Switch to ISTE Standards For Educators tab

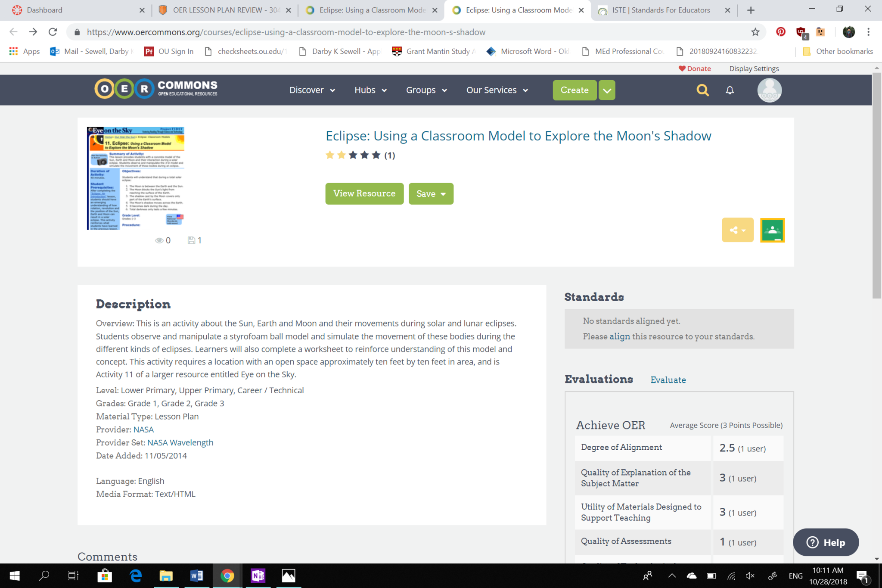(x=661, y=10)
